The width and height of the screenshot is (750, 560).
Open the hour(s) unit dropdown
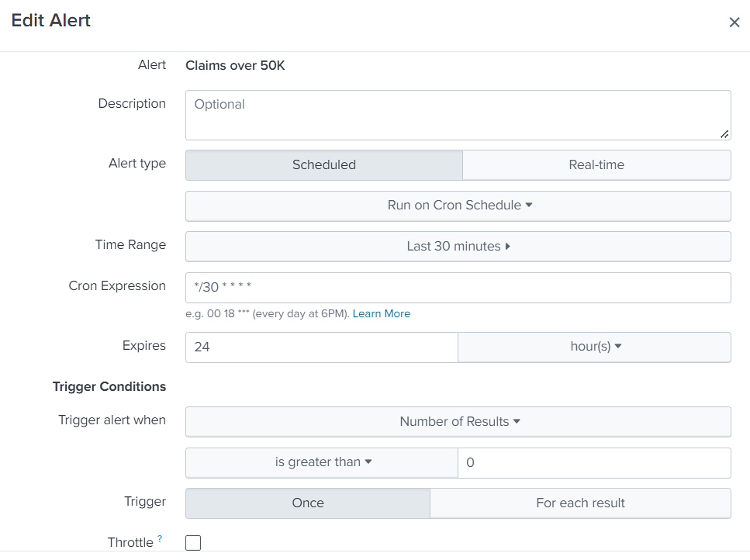coord(595,347)
